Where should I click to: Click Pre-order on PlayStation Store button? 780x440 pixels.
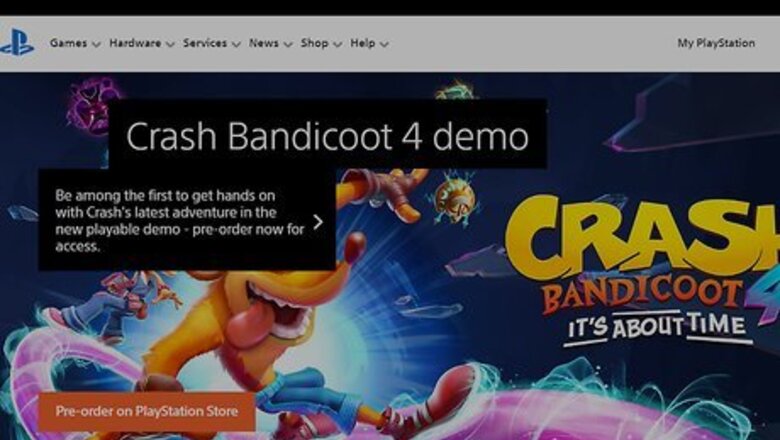coord(147,412)
